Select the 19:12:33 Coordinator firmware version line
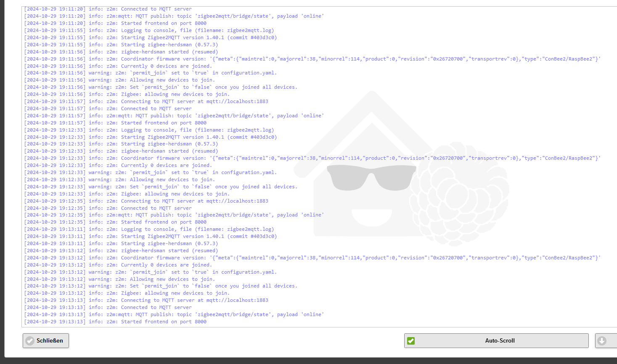Image resolution: width=617 pixels, height=364 pixels. point(312,158)
